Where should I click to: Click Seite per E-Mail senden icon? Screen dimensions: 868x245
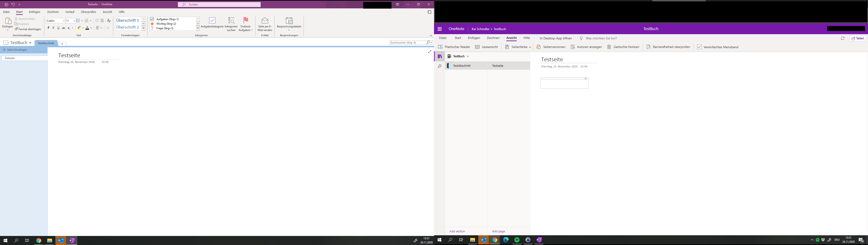pyautogui.click(x=265, y=21)
